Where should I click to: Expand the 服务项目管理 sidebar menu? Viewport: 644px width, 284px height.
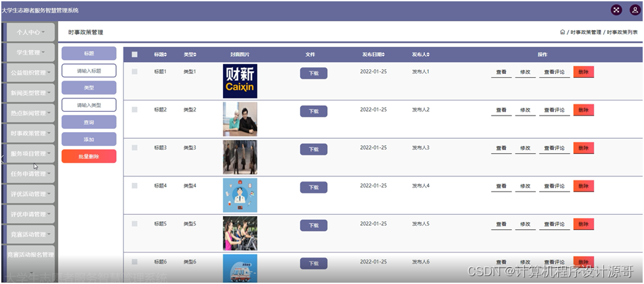[x=30, y=154]
